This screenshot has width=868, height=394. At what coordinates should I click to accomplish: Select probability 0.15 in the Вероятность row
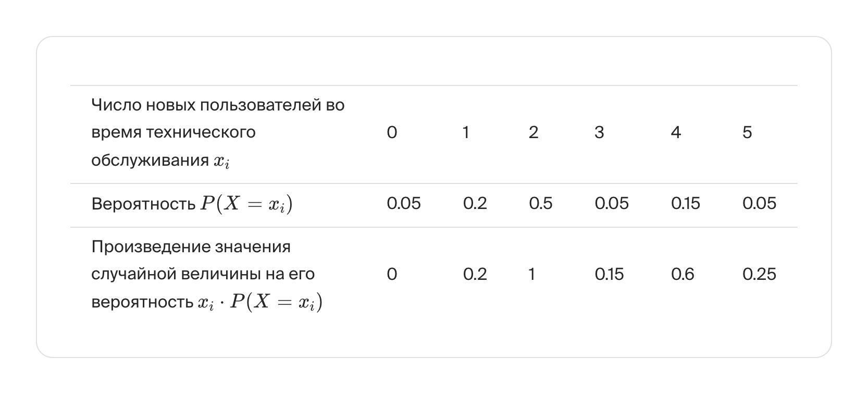point(685,203)
